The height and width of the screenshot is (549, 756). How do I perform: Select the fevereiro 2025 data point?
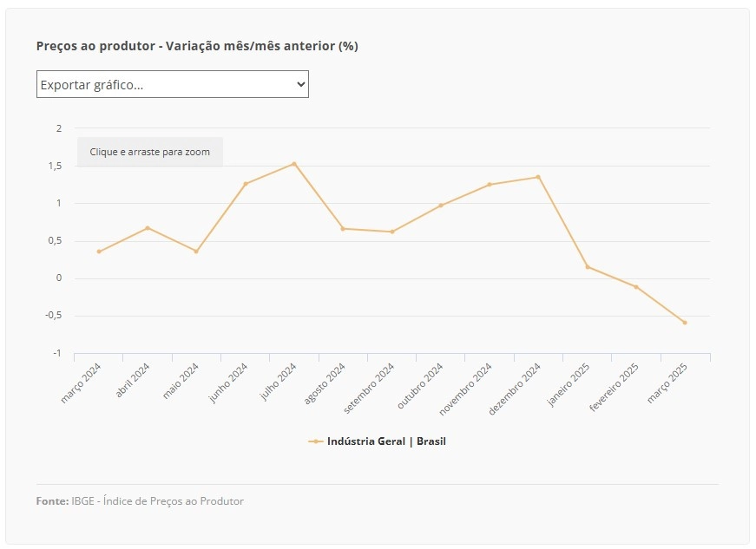coord(636,287)
